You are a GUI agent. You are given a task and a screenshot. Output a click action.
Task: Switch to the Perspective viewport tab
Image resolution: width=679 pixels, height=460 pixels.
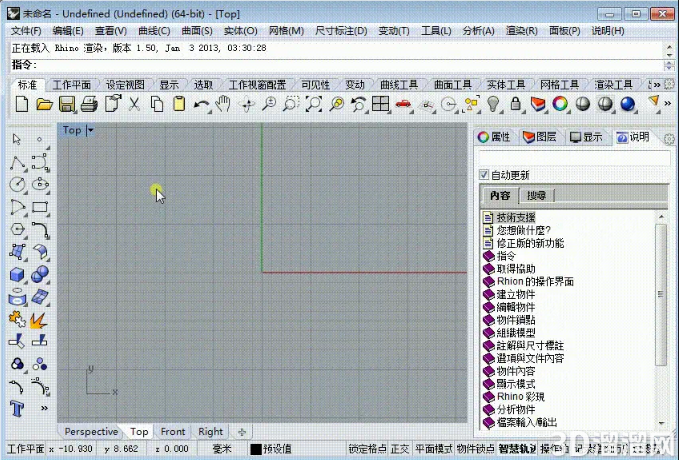pyautogui.click(x=91, y=431)
